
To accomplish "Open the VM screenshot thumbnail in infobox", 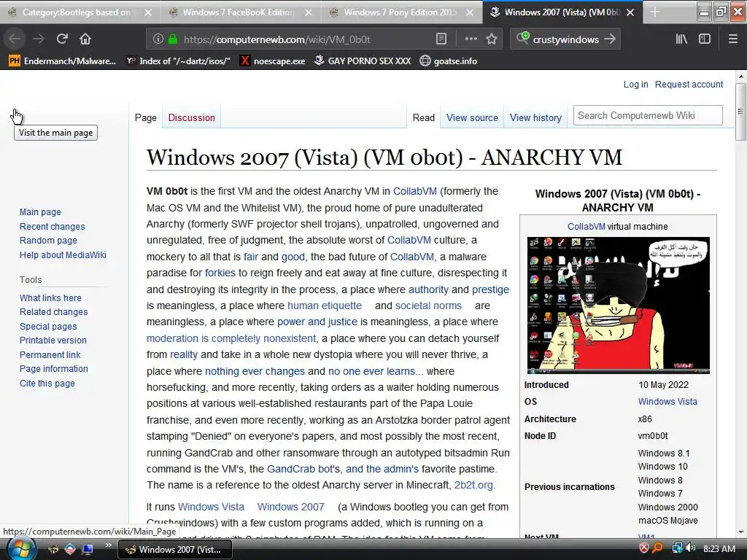I will point(619,306).
